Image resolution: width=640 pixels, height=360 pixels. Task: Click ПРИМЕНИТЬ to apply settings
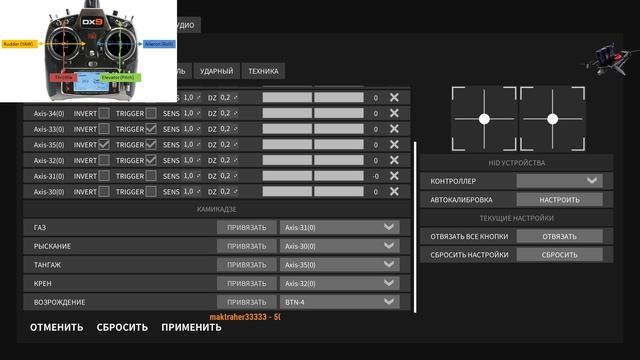click(x=191, y=327)
